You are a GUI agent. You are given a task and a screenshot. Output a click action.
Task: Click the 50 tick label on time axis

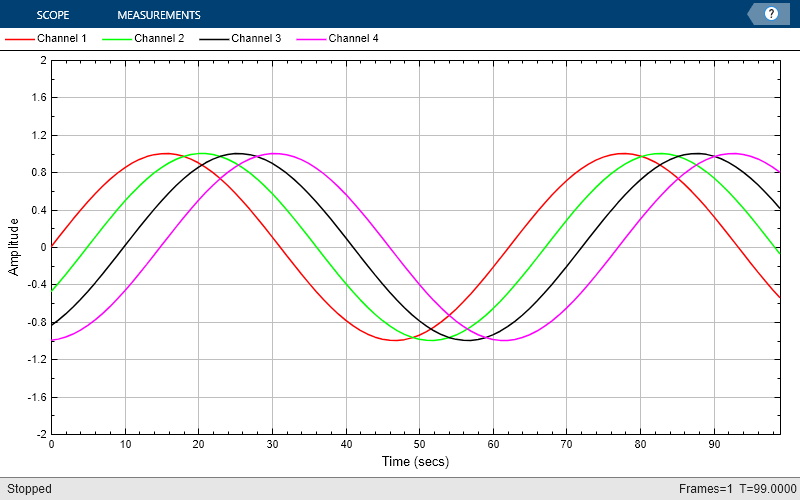click(x=419, y=444)
